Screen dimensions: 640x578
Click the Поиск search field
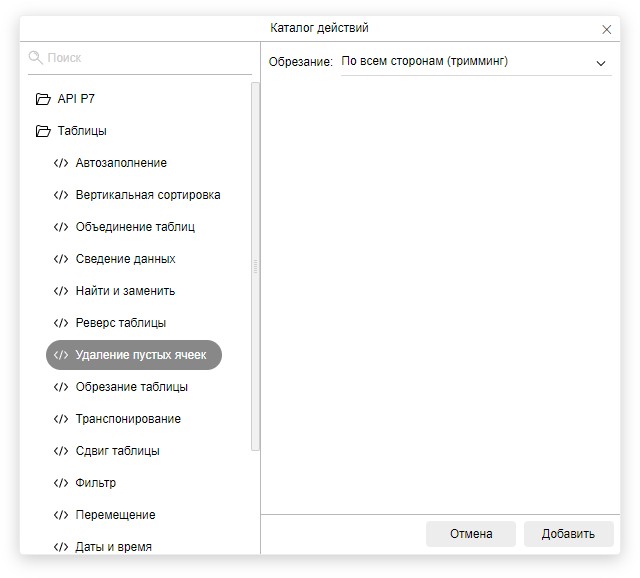(x=145, y=58)
